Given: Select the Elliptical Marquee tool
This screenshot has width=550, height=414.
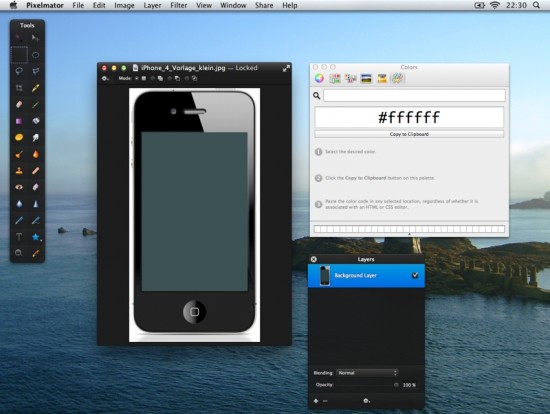Looking at the screenshot, I should (x=35, y=55).
